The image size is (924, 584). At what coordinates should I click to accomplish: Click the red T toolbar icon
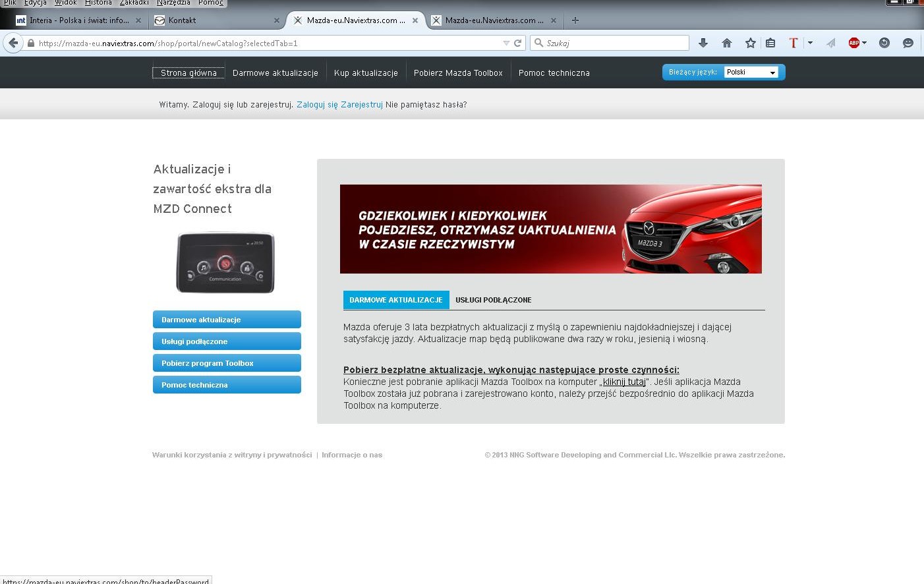tap(794, 43)
